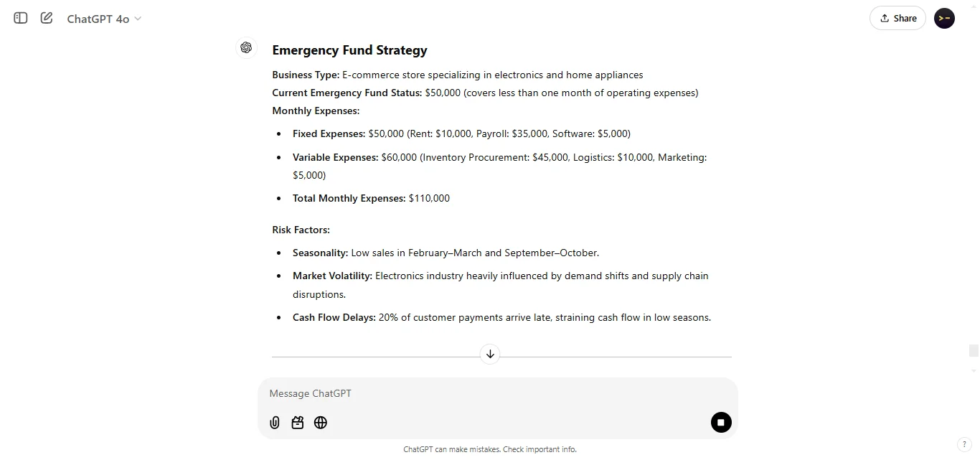Click the scroll-to-bottom arrow above the composer

pyautogui.click(x=490, y=354)
